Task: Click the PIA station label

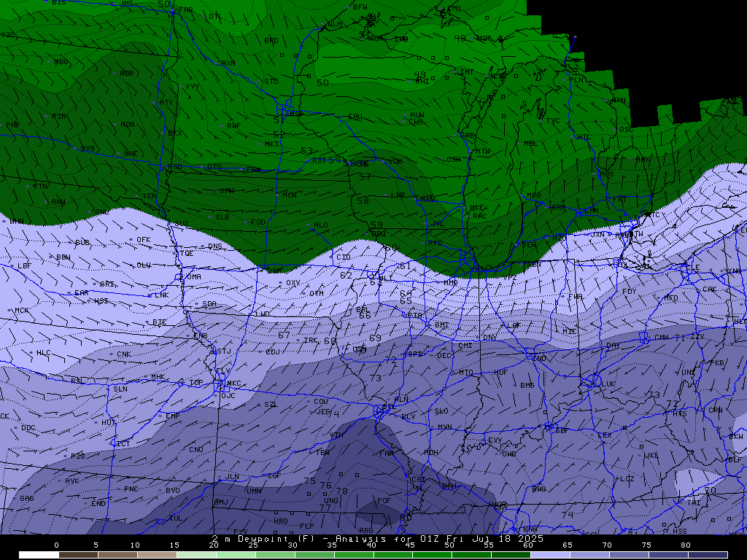Action: click(415, 316)
